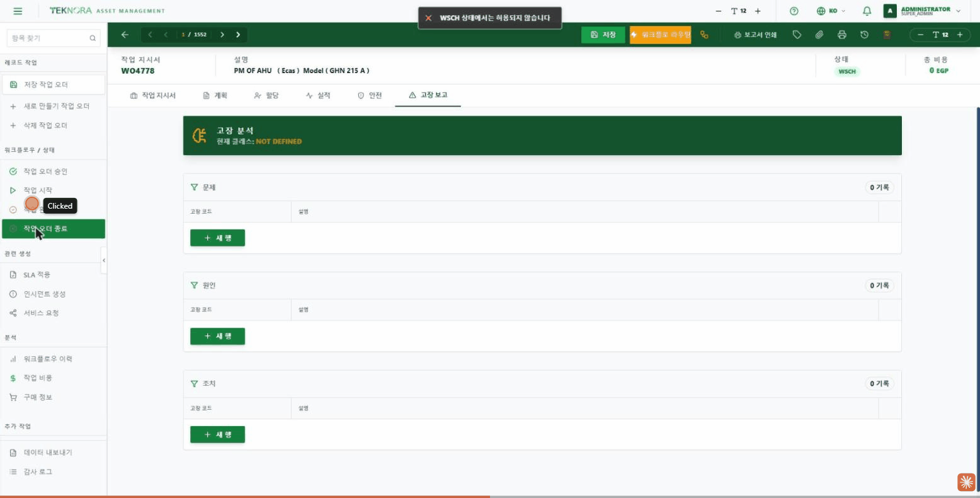Collapse the left sidebar panel handle

click(104, 260)
